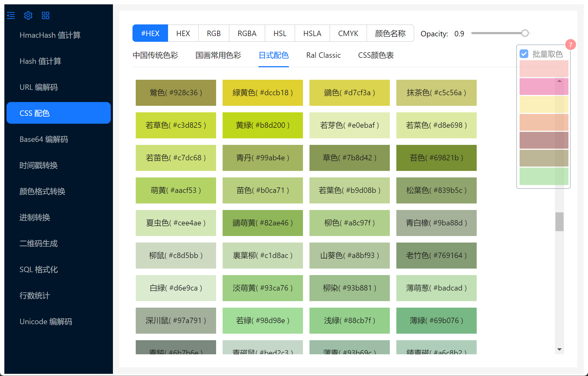
Task: Click the color list scrollbar thumb
Action: coord(559,222)
